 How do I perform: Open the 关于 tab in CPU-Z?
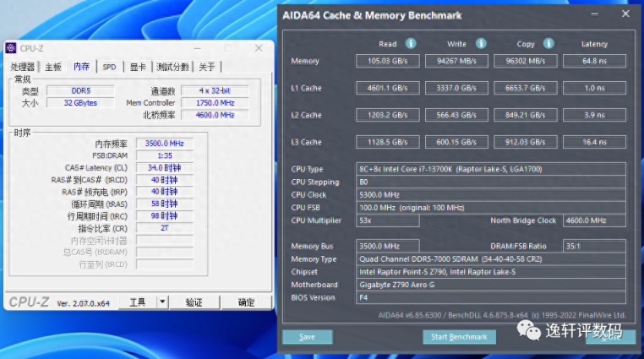(207, 67)
